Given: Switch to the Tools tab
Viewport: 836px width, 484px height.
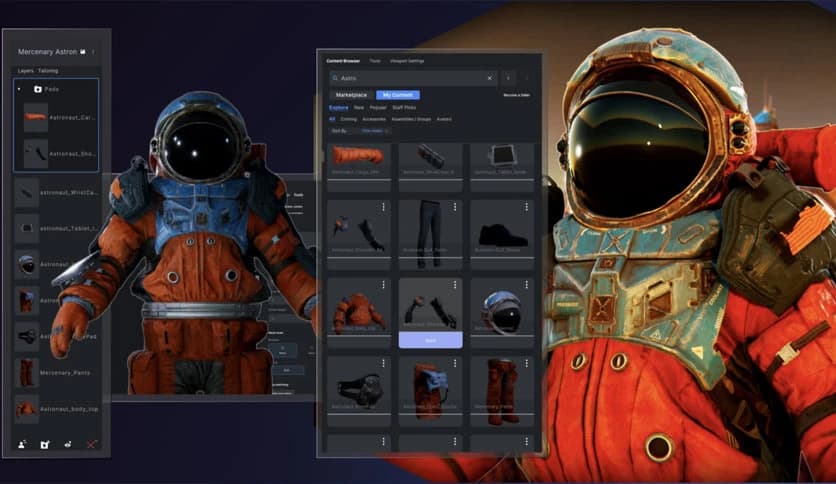Looking at the screenshot, I should point(375,61).
